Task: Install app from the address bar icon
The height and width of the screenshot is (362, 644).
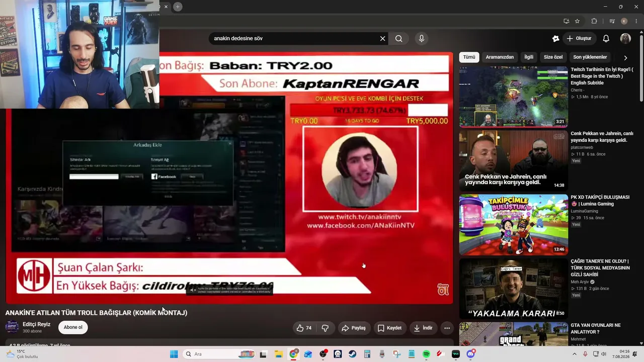Action: coord(566,21)
